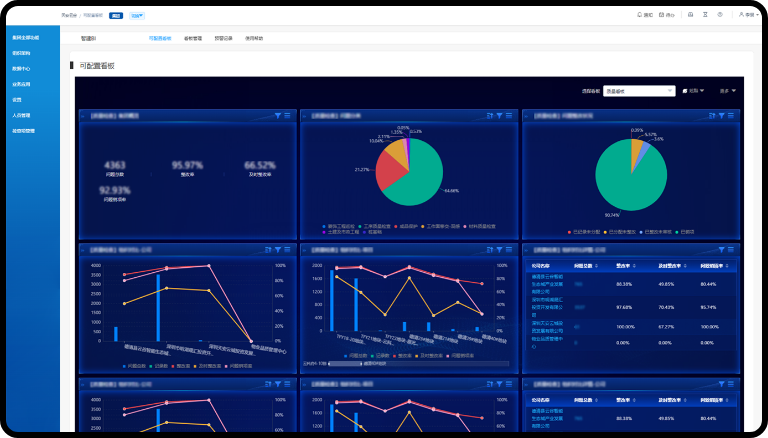Switch to the 看板管理 tab
Screen dimensions: 768x438
click(193, 38)
